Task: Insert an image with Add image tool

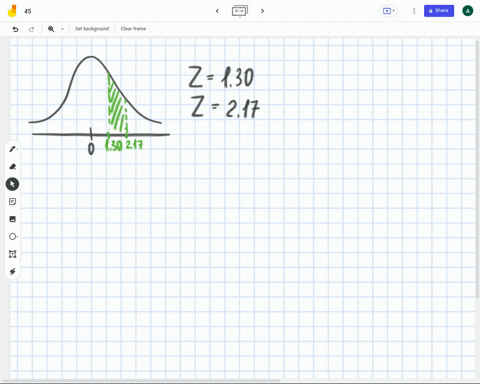Action: [13, 219]
